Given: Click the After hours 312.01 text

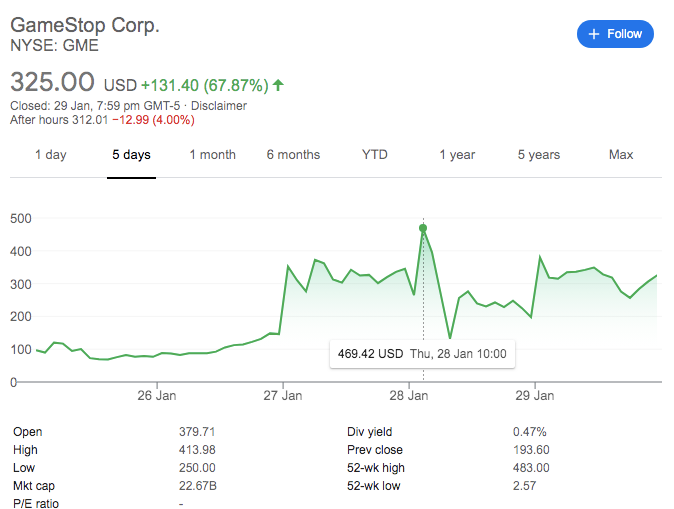Looking at the screenshot, I should [59, 120].
